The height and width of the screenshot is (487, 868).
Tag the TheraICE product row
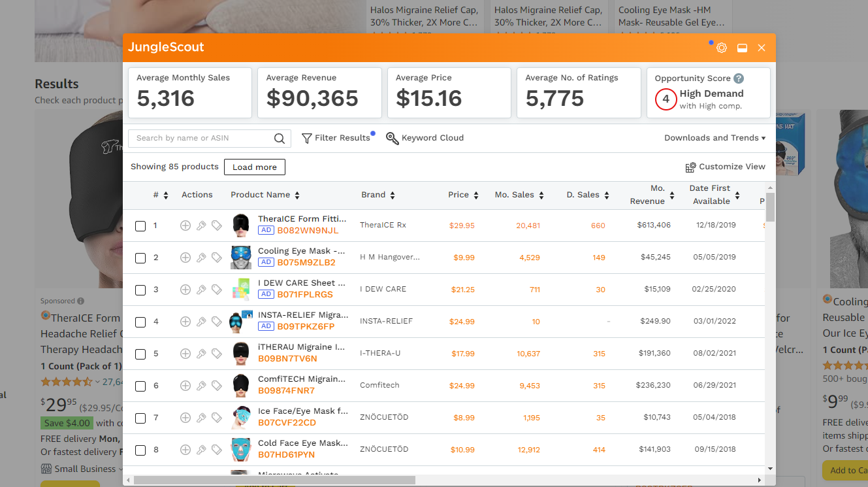pyautogui.click(x=217, y=226)
